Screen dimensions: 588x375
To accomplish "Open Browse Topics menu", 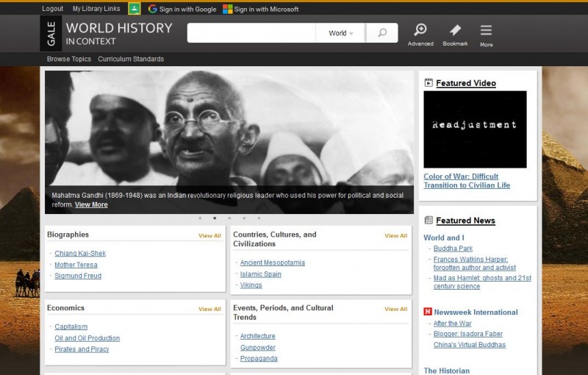I will pyautogui.click(x=69, y=59).
